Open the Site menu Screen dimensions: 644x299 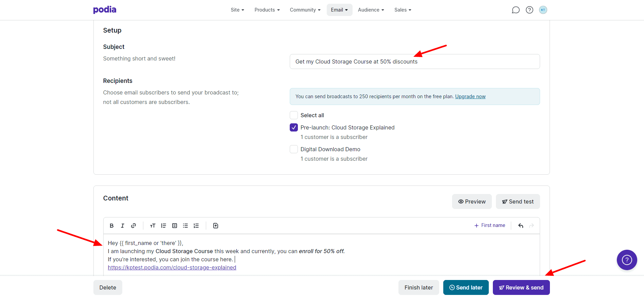(x=237, y=10)
